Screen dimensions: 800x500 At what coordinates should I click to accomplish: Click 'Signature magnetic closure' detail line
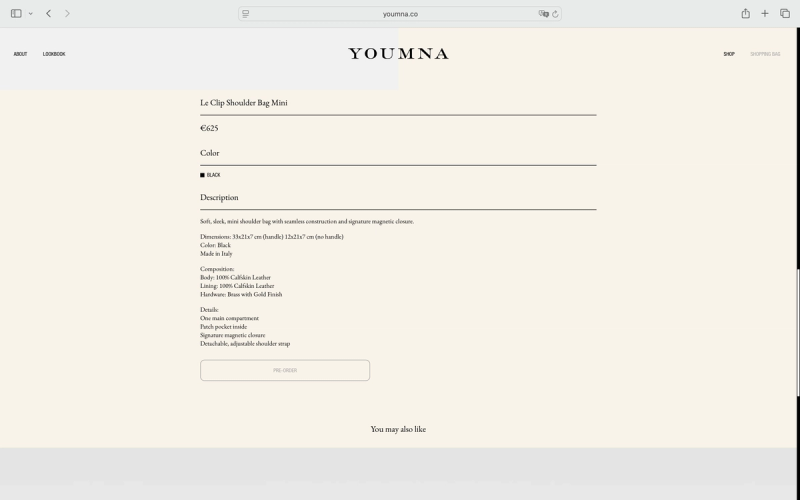[233, 335]
